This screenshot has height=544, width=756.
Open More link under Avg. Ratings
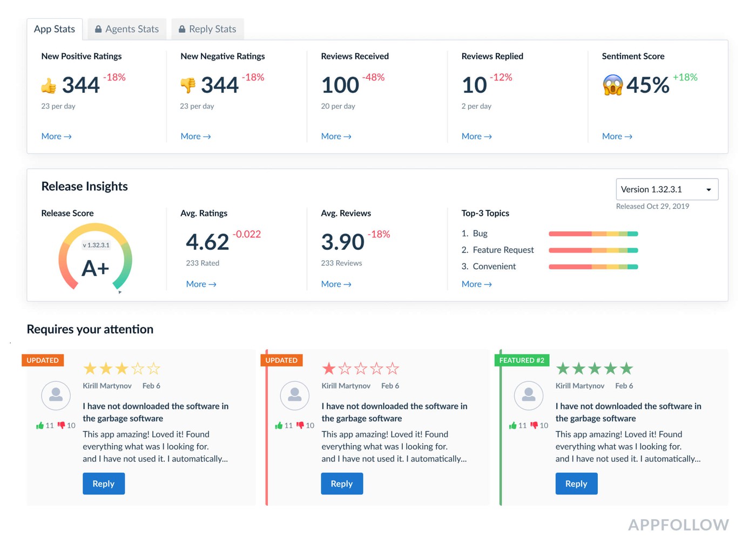[201, 284]
